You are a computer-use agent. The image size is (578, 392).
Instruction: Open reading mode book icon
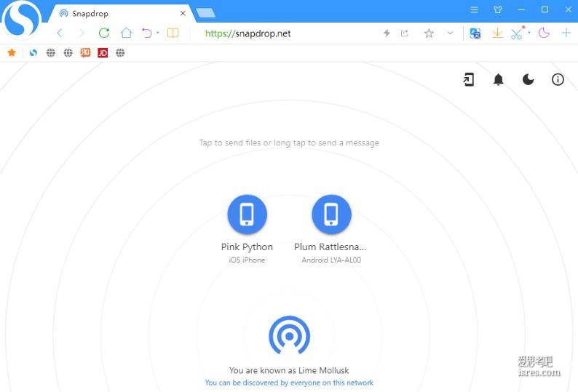(173, 33)
